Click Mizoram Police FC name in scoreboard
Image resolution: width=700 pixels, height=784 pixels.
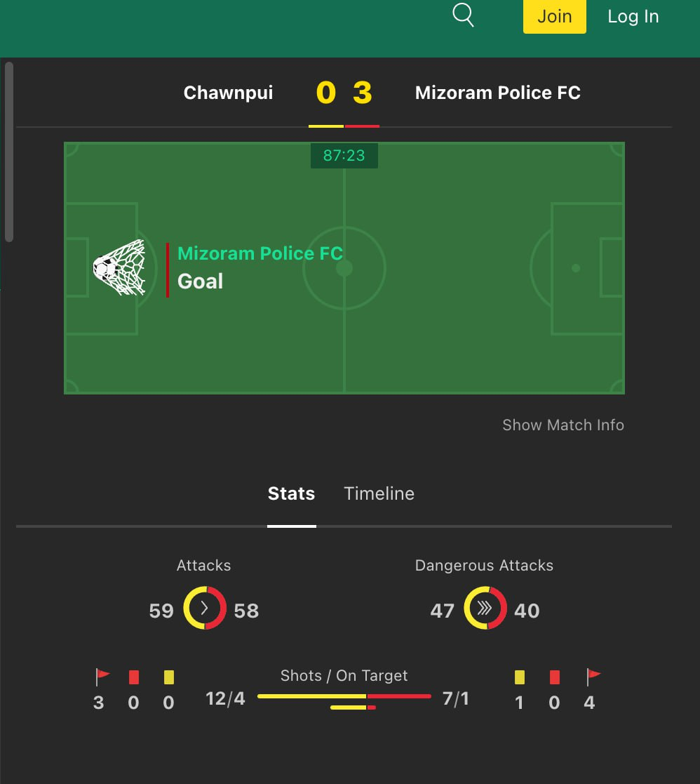pyautogui.click(x=497, y=93)
